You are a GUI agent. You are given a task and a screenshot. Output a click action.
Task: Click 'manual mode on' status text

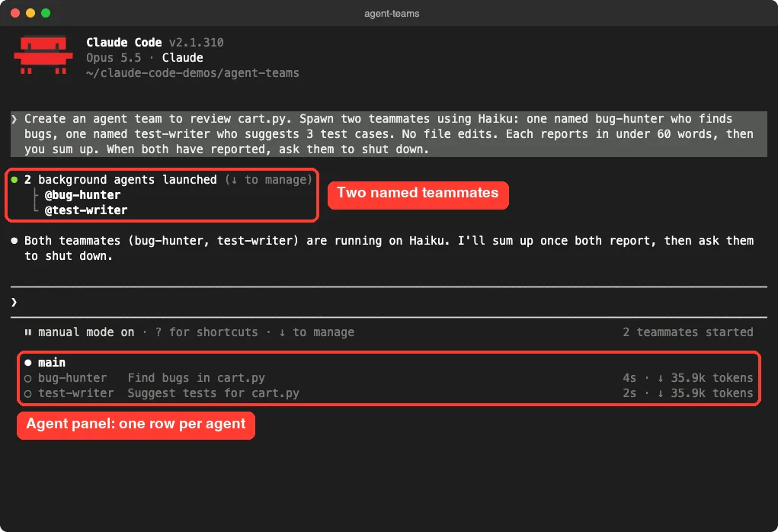tap(86, 332)
